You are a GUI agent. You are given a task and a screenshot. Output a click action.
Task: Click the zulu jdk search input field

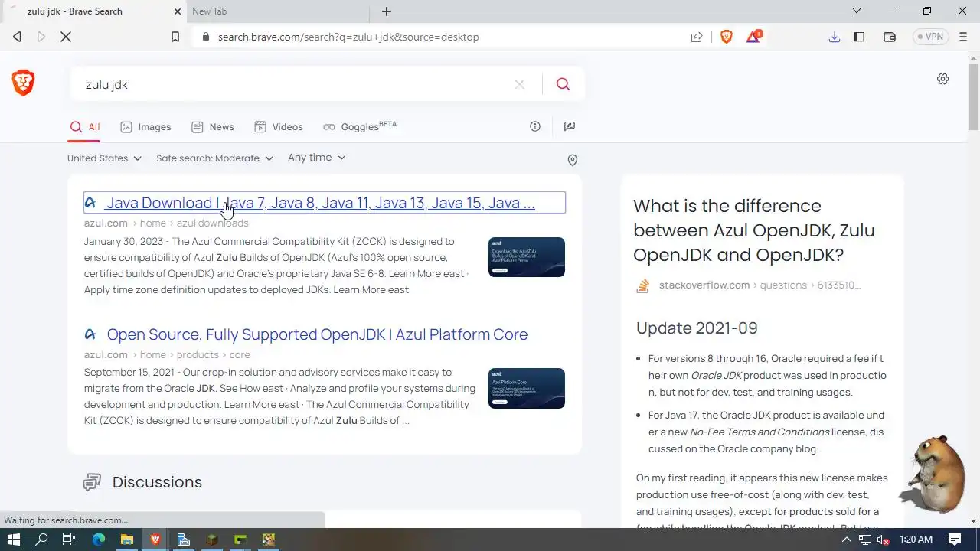point(295,84)
